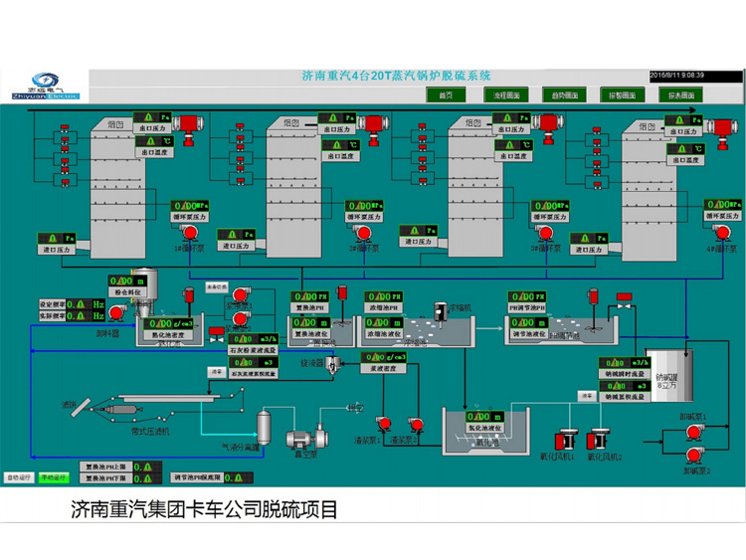
Task: Click the 钠碱累积流量 total readout
Action: click(625, 386)
